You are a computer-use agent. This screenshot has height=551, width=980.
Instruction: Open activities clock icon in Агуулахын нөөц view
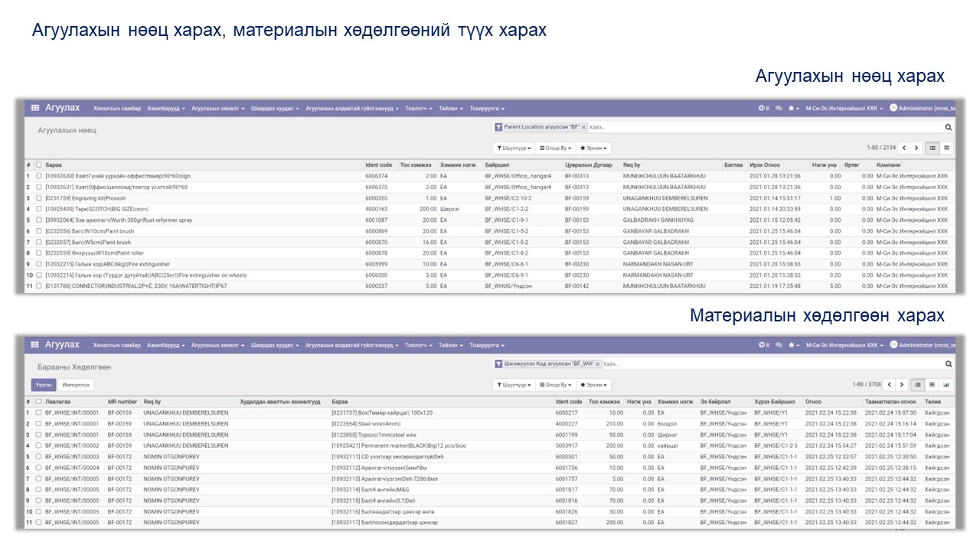763,109
